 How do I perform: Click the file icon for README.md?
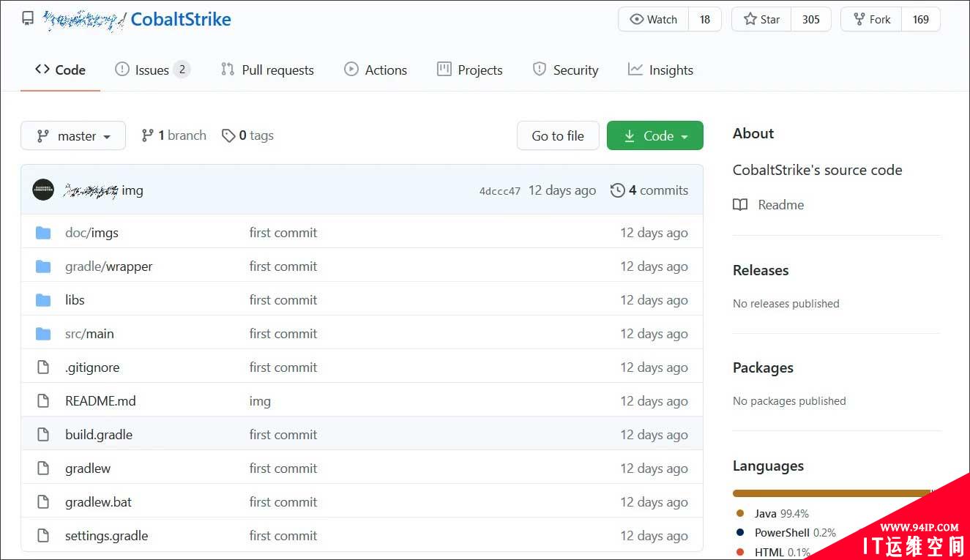(43, 401)
